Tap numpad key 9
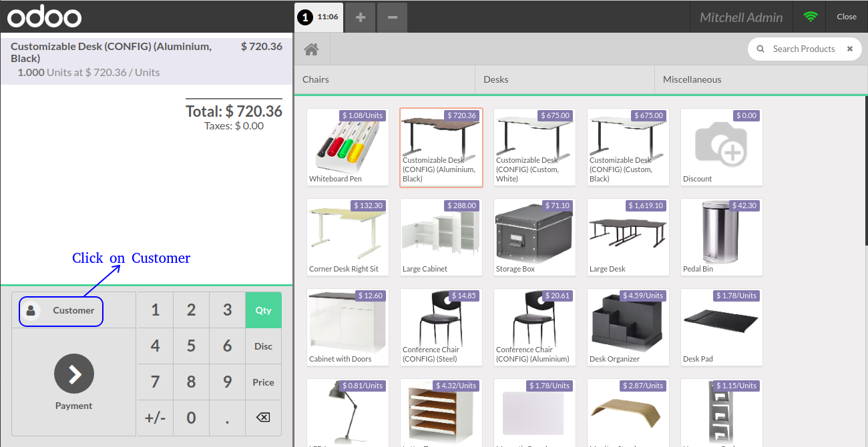The image size is (868, 447). pyautogui.click(x=227, y=382)
